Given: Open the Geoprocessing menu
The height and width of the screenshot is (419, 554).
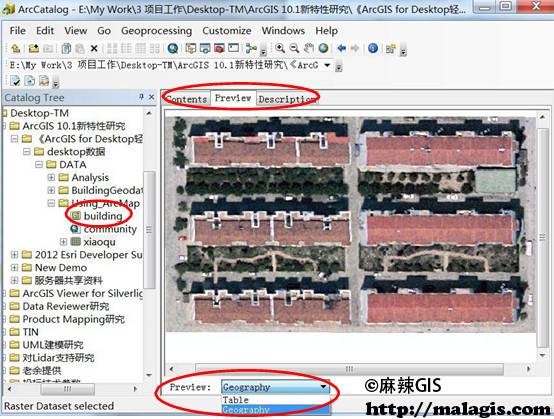Looking at the screenshot, I should click(x=157, y=31).
